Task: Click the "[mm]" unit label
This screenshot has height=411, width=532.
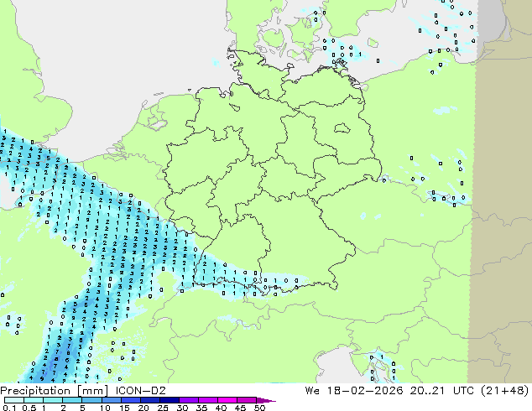Action: click(x=92, y=391)
